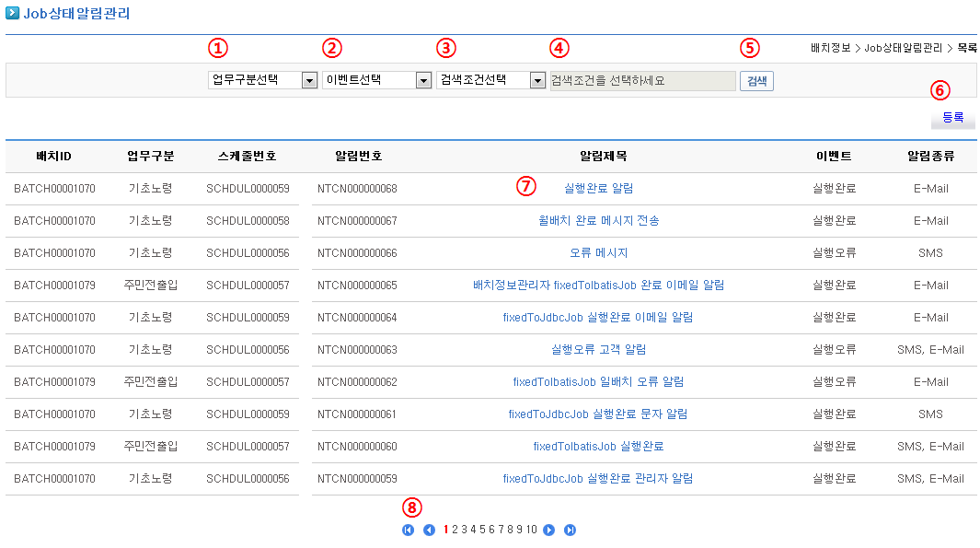Go to page 10 in pagination
Screen dimensions: 980x548
[531, 530]
